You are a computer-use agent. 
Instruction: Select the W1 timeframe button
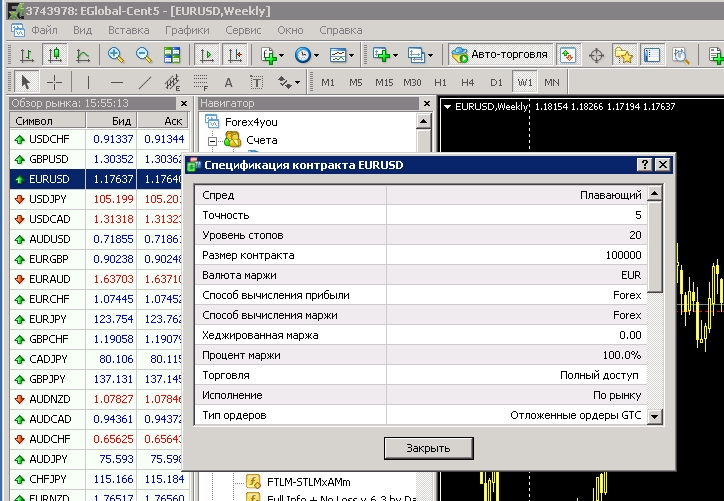(525, 83)
